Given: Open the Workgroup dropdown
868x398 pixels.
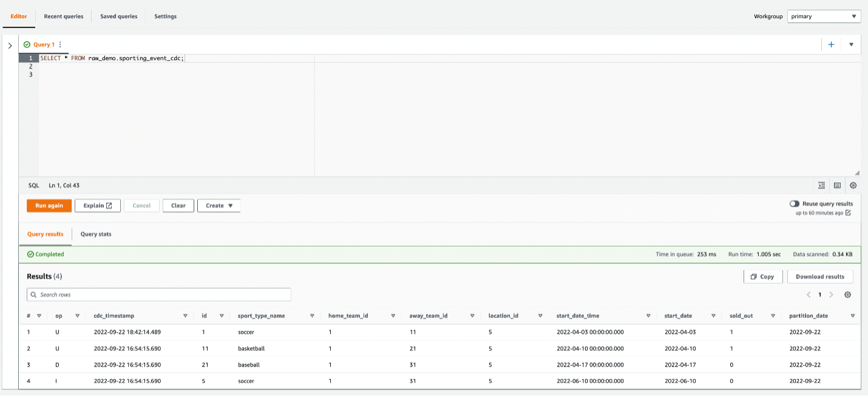Looking at the screenshot, I should (x=824, y=16).
